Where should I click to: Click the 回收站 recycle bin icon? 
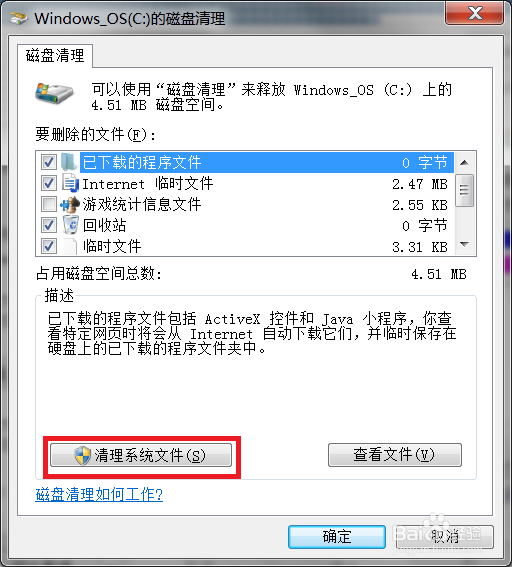(x=71, y=225)
